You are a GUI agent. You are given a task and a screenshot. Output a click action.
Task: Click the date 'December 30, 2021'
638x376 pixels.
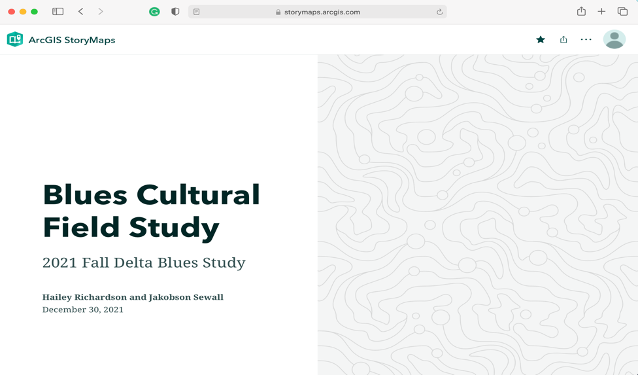point(83,310)
